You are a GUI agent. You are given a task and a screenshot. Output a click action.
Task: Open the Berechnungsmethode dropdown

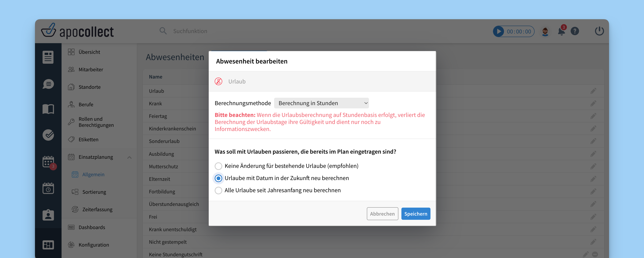tap(321, 103)
